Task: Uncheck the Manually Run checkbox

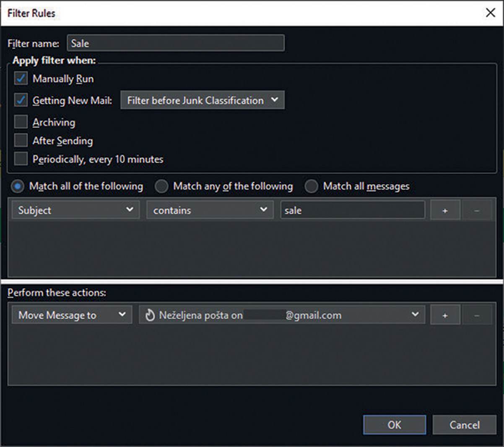Action: [x=21, y=78]
